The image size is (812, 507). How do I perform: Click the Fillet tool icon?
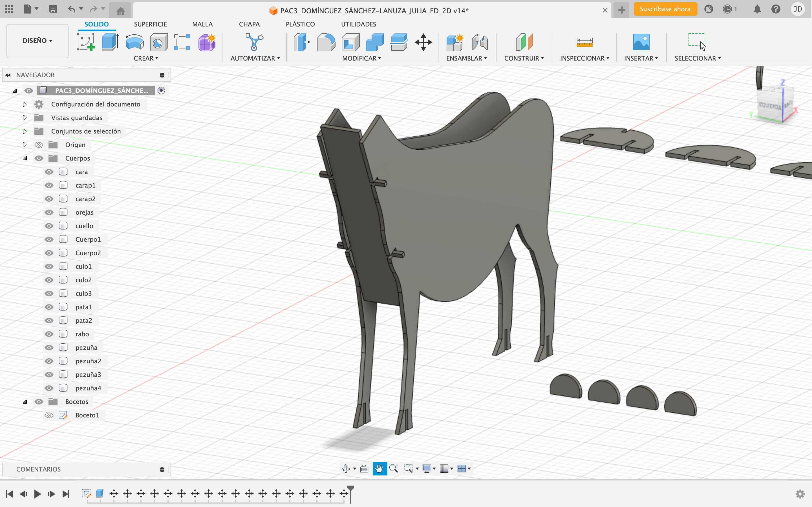326,42
